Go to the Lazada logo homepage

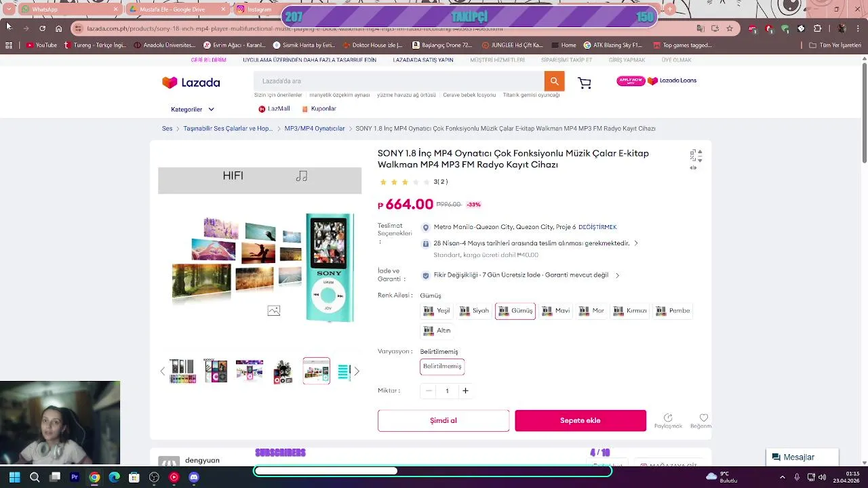click(191, 83)
